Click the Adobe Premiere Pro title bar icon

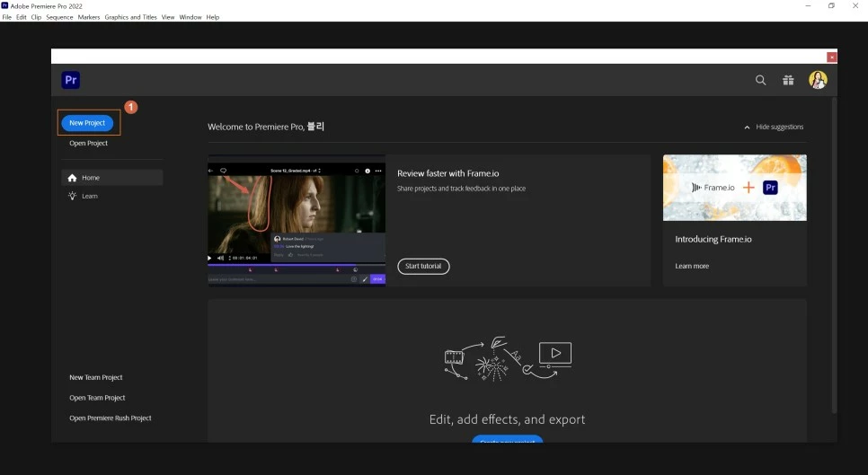pyautogui.click(x=5, y=5)
